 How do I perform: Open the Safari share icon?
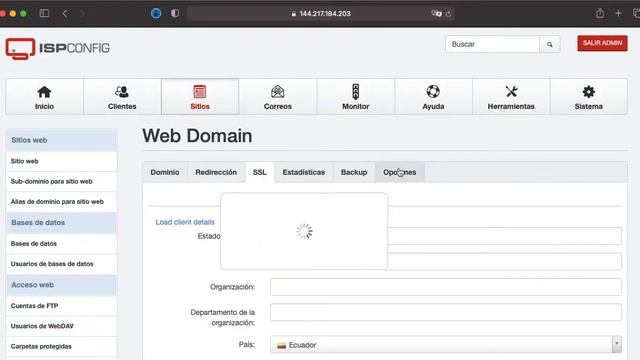pos(600,13)
